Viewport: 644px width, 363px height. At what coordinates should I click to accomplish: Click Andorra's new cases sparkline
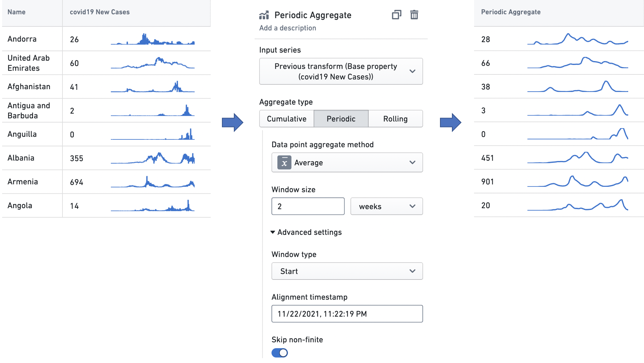153,39
